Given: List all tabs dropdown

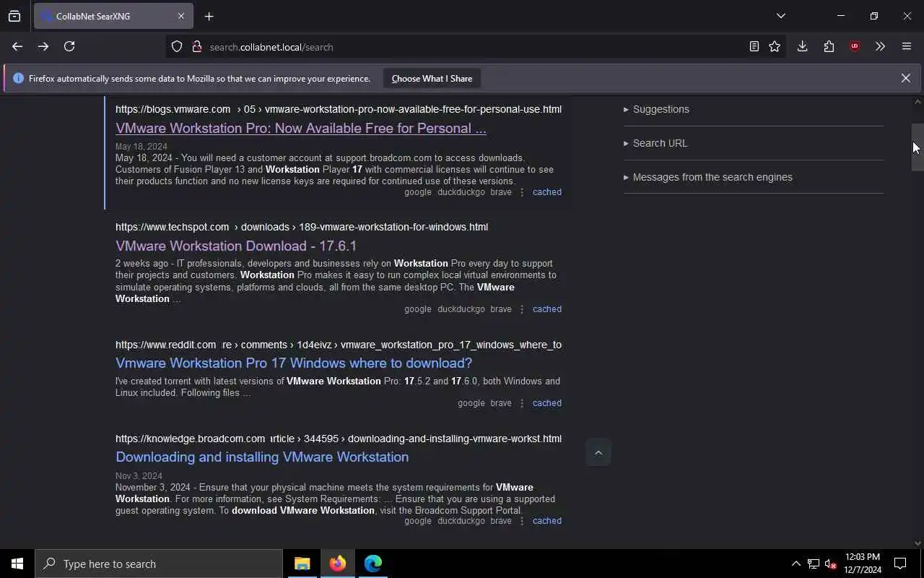Looking at the screenshot, I should [780, 16].
